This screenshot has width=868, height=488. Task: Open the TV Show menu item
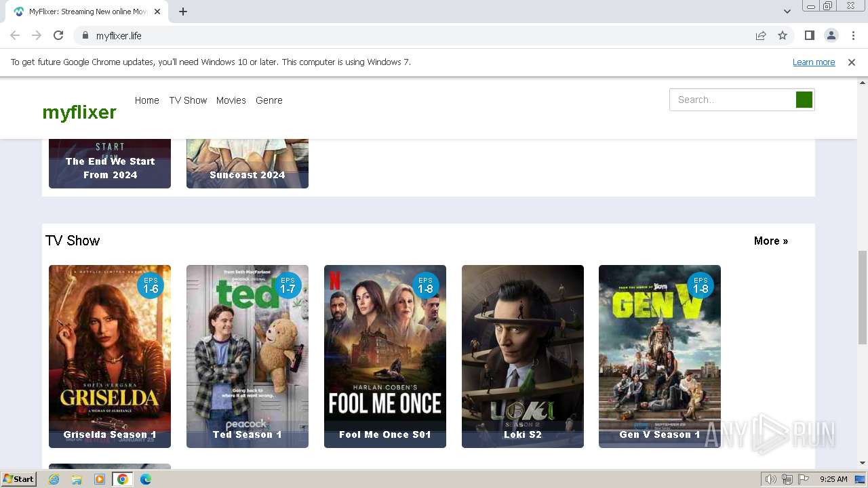coord(188,100)
